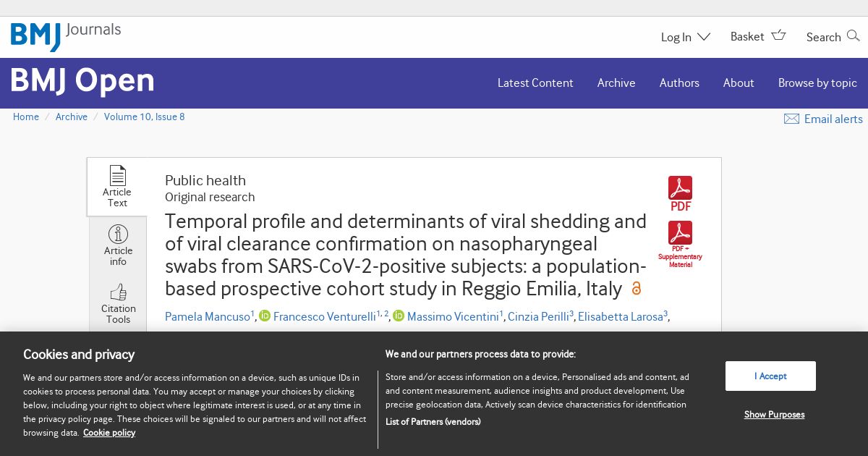The height and width of the screenshot is (456, 868).
Task: Open author Pamela Mancuso link
Action: point(208,316)
